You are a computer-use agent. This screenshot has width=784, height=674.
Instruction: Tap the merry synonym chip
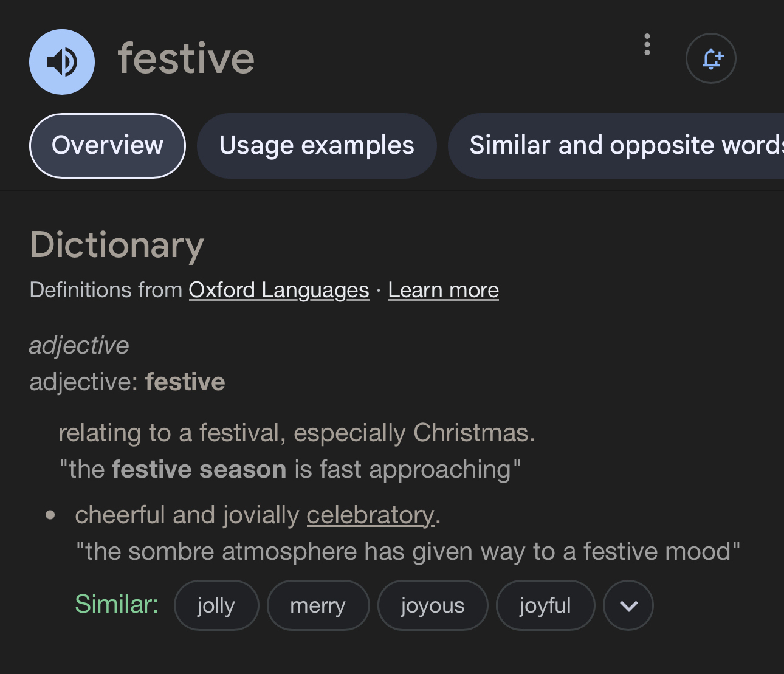click(x=318, y=605)
